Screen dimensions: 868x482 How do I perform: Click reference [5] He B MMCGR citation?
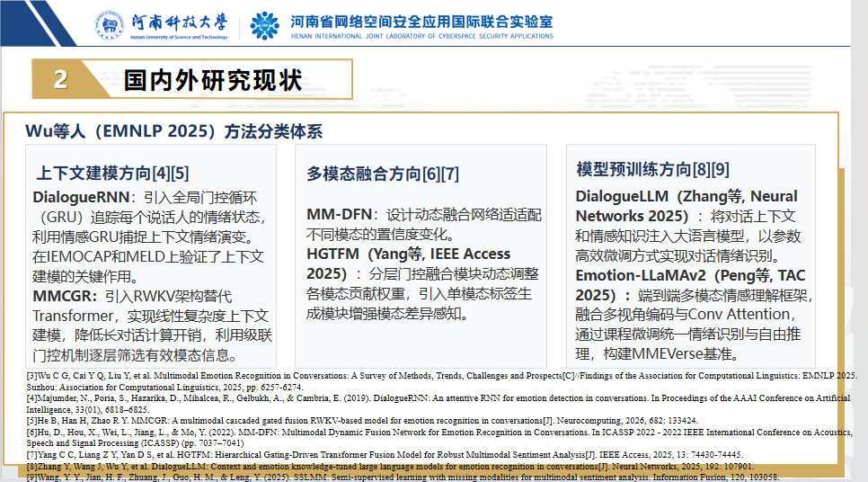tap(362, 421)
